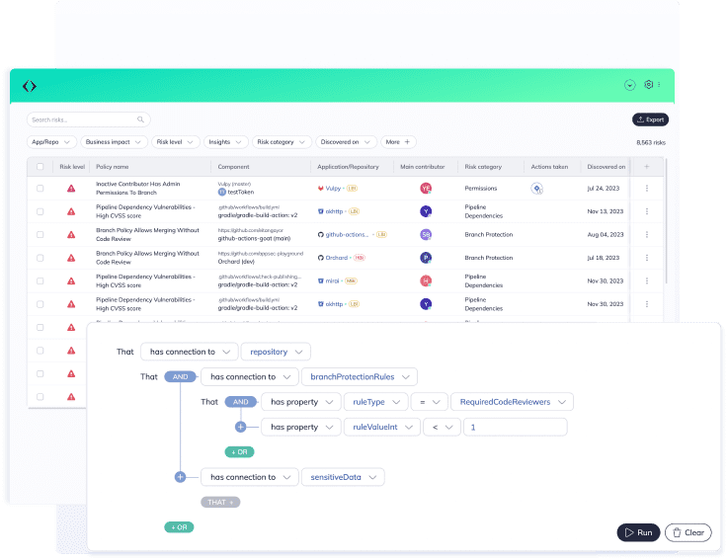Click the Main contributor column header
Image resolution: width=728 pixels, height=560 pixels.
(x=422, y=167)
